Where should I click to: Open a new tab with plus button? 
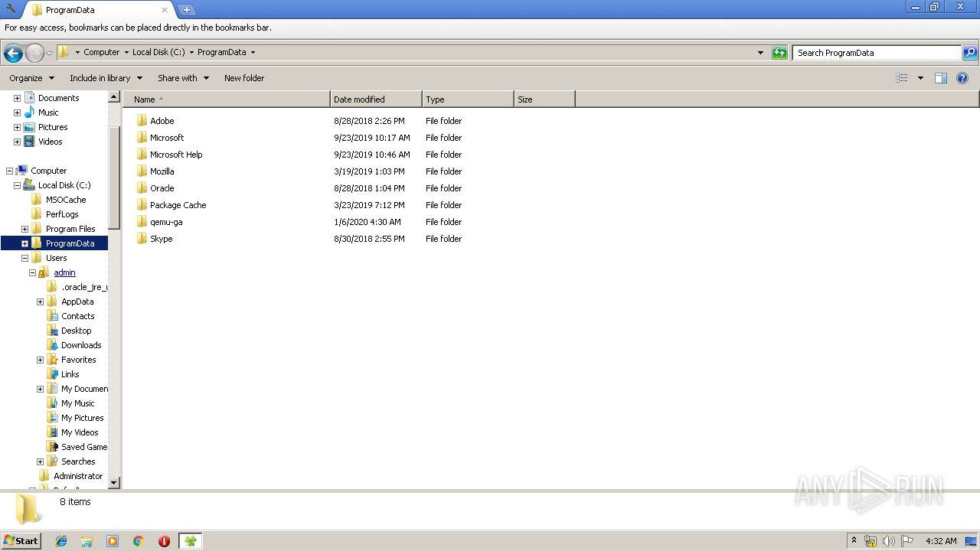click(186, 10)
